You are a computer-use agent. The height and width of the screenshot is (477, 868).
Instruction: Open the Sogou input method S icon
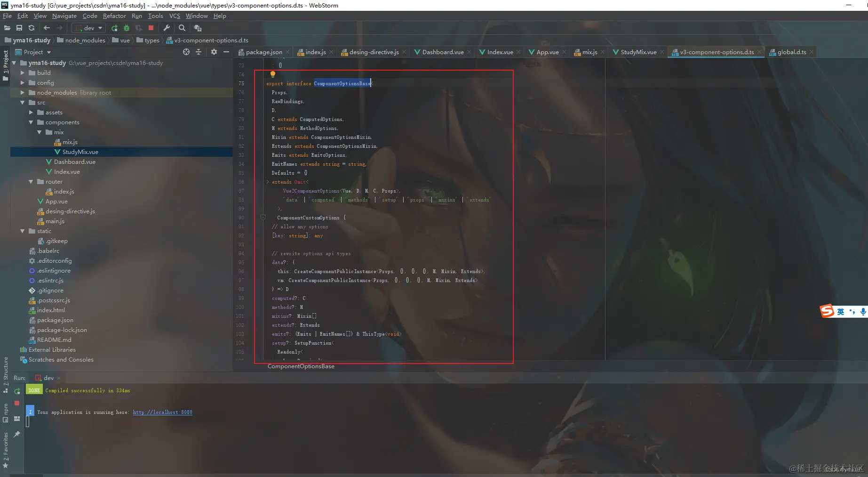(827, 311)
